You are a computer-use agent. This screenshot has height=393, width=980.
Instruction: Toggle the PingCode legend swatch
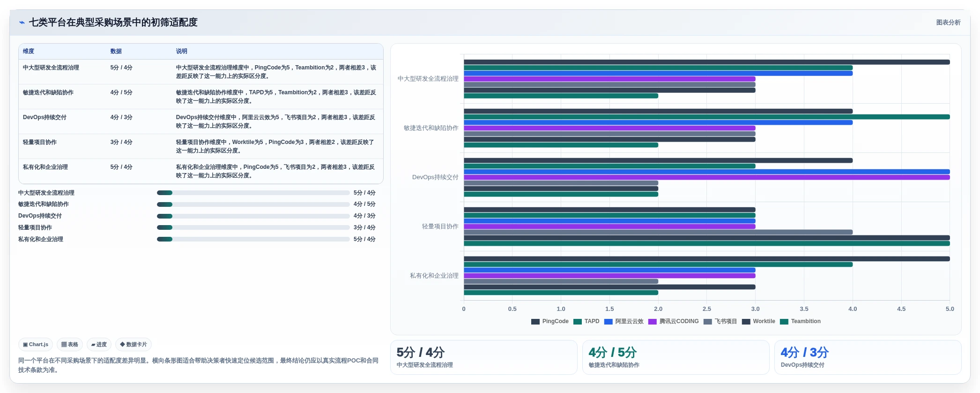[535, 322]
